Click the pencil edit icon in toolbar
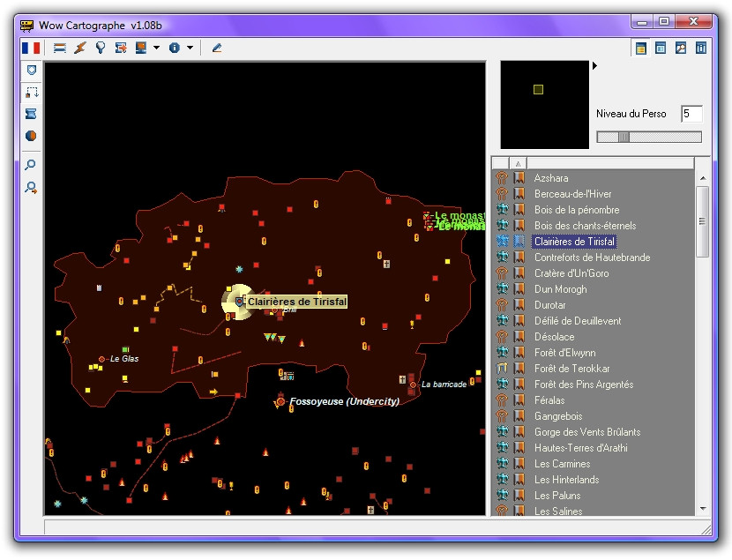Viewport: 732px width, 560px height. (217, 48)
